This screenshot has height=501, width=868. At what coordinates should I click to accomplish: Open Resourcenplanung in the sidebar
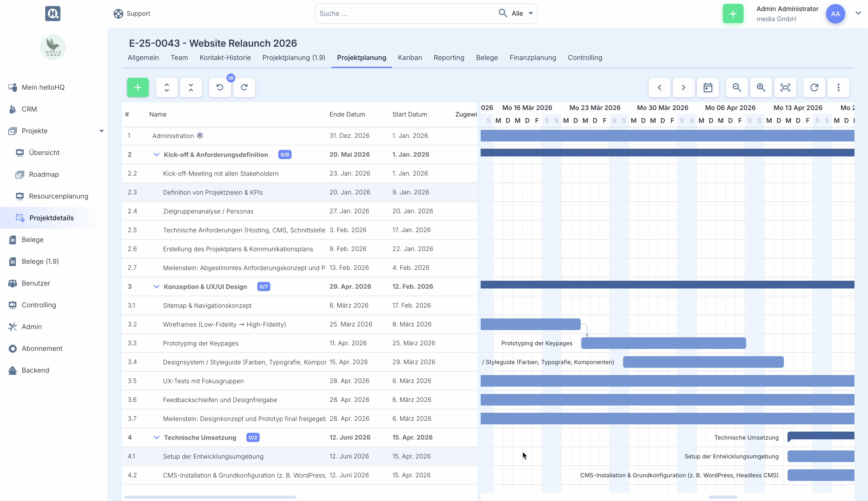coord(59,196)
